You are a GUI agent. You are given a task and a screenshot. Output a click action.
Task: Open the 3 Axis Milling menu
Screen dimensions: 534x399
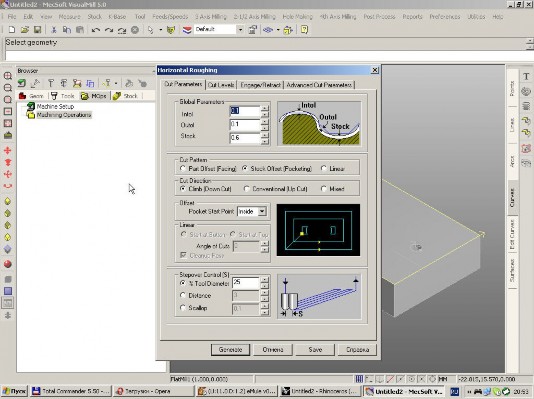click(211, 17)
